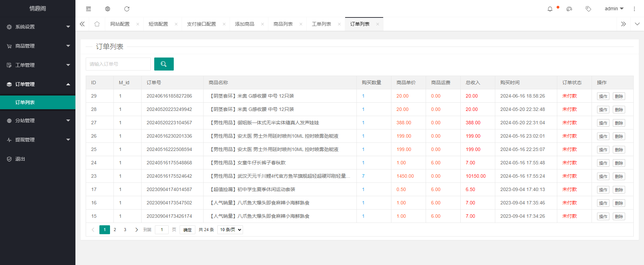644x265 pixels.
Task: Expand the 系统设置 sidebar menu
Action: click(38, 27)
